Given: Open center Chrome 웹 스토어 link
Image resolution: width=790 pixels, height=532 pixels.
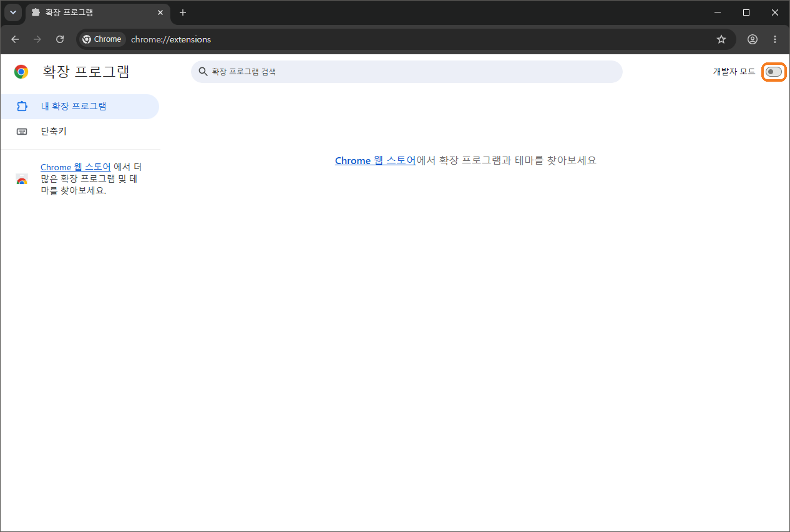Looking at the screenshot, I should click(x=375, y=160).
